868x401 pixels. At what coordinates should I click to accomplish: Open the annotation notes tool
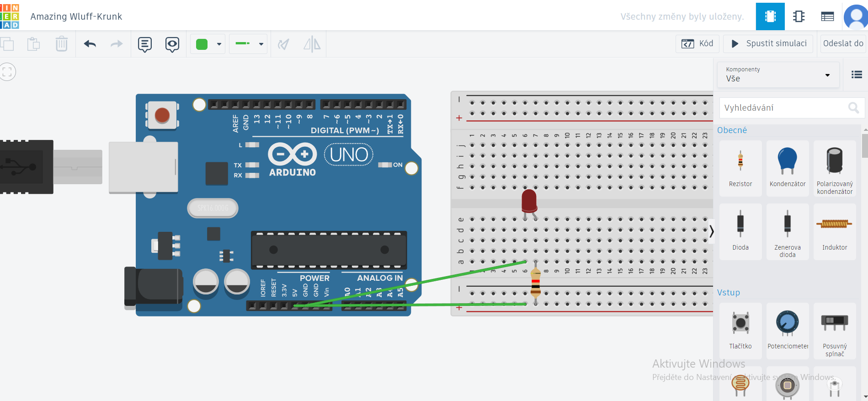point(145,44)
